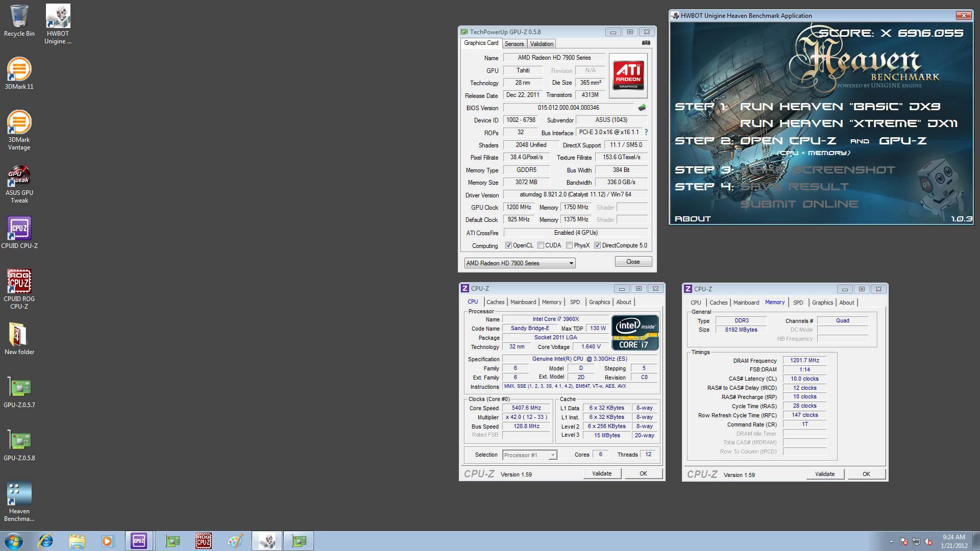Switch to CPU-Z via purple taskbar icon
Image resolution: width=980 pixels, height=551 pixels.
click(x=139, y=541)
